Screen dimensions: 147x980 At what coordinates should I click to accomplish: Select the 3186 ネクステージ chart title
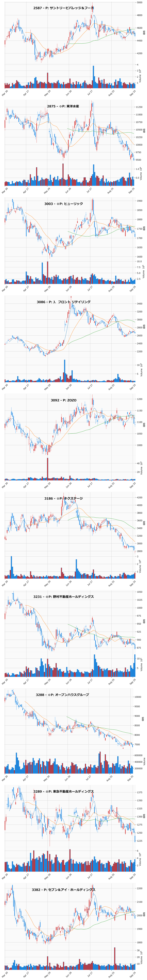coord(64,498)
